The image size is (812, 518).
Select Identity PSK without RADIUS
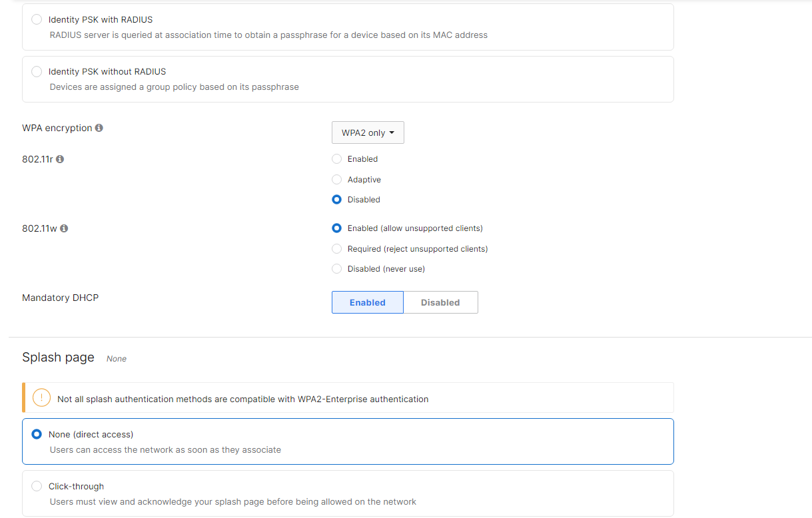(x=37, y=71)
